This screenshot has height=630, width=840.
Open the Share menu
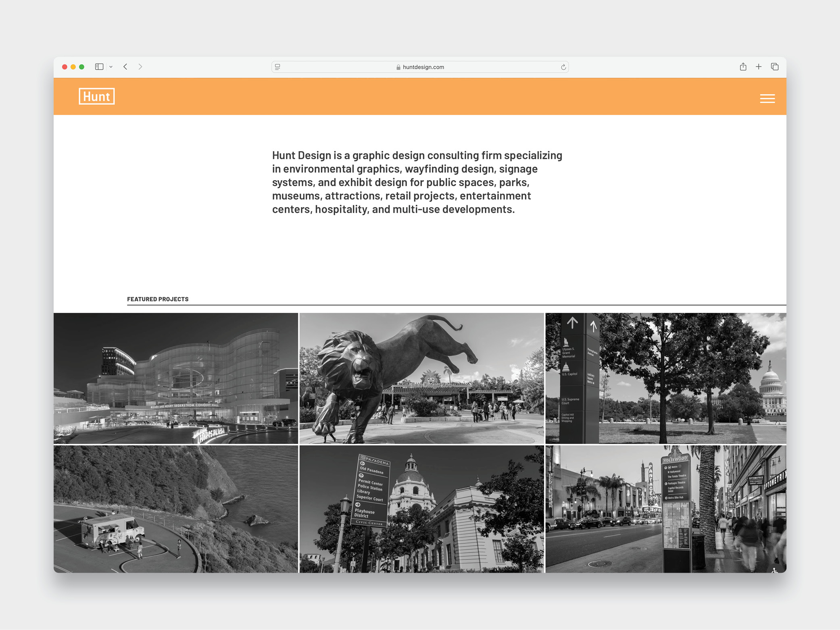[x=743, y=67]
